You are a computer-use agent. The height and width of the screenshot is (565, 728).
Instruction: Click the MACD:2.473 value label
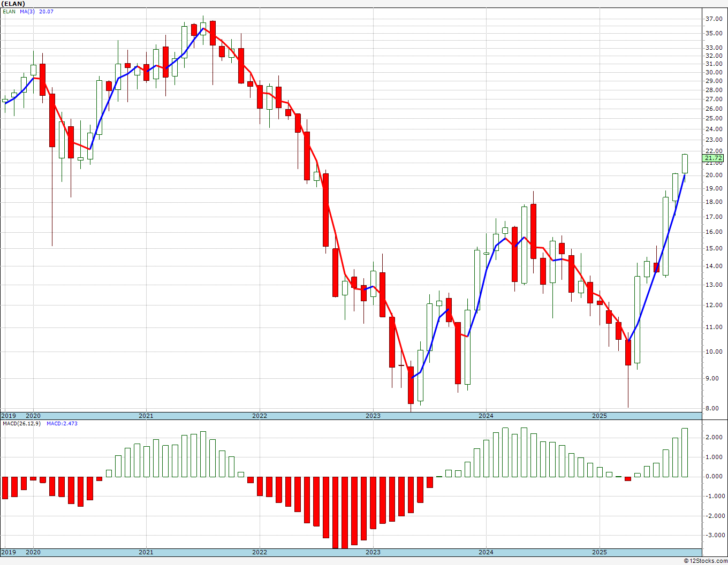click(x=62, y=423)
